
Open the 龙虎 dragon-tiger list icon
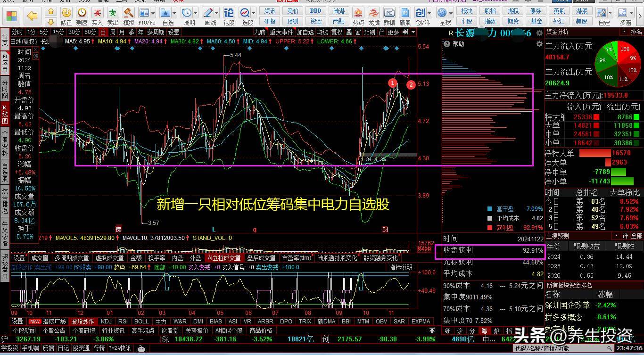[374, 13]
